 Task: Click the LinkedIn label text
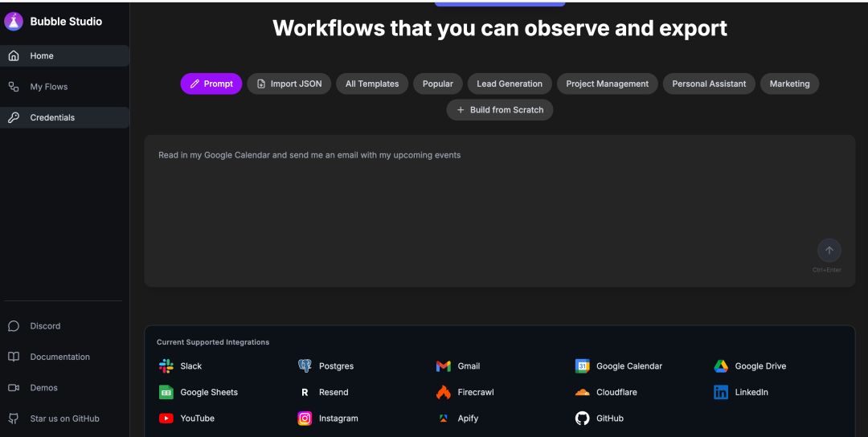click(751, 392)
